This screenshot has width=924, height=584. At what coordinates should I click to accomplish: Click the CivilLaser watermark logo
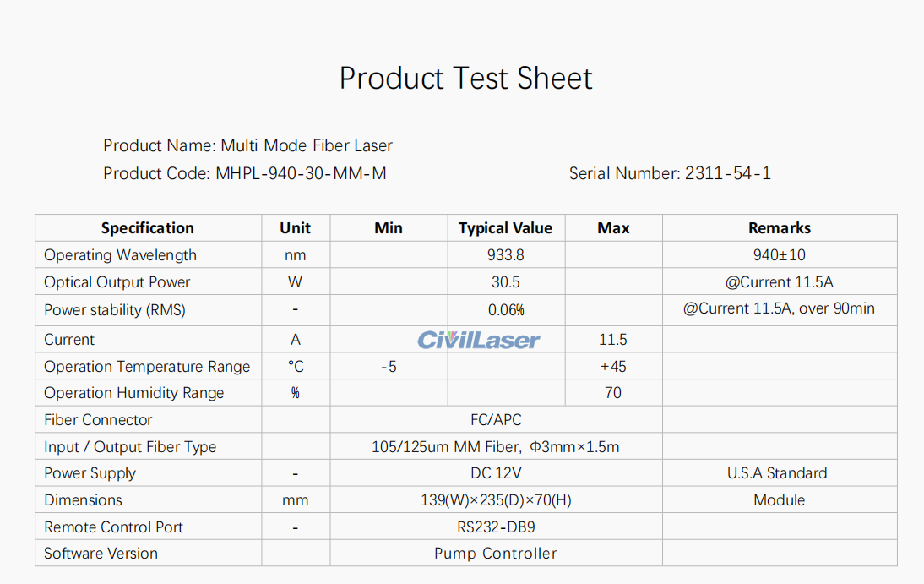[479, 340]
